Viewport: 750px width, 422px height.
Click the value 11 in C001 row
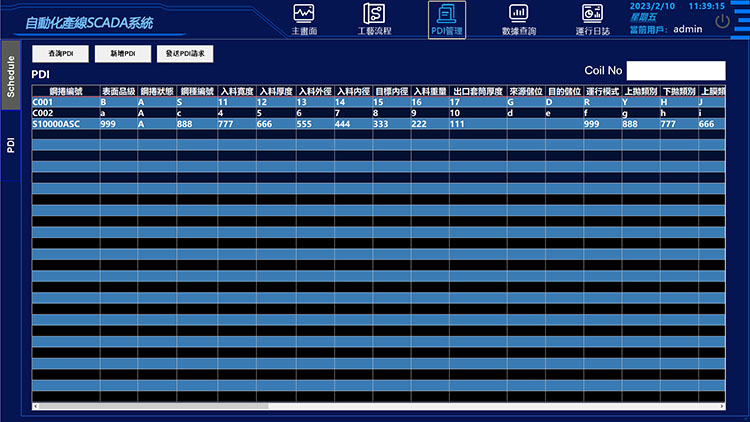237,102
